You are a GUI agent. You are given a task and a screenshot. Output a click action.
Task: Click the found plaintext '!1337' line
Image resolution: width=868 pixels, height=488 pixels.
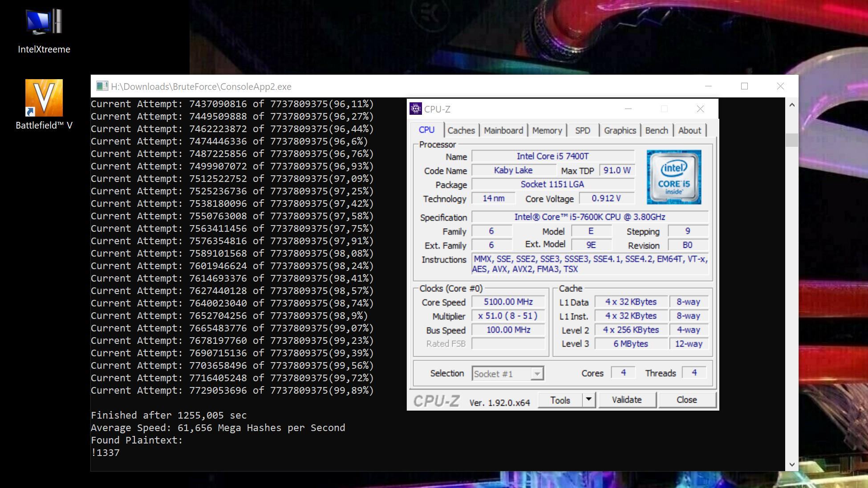[x=105, y=453]
